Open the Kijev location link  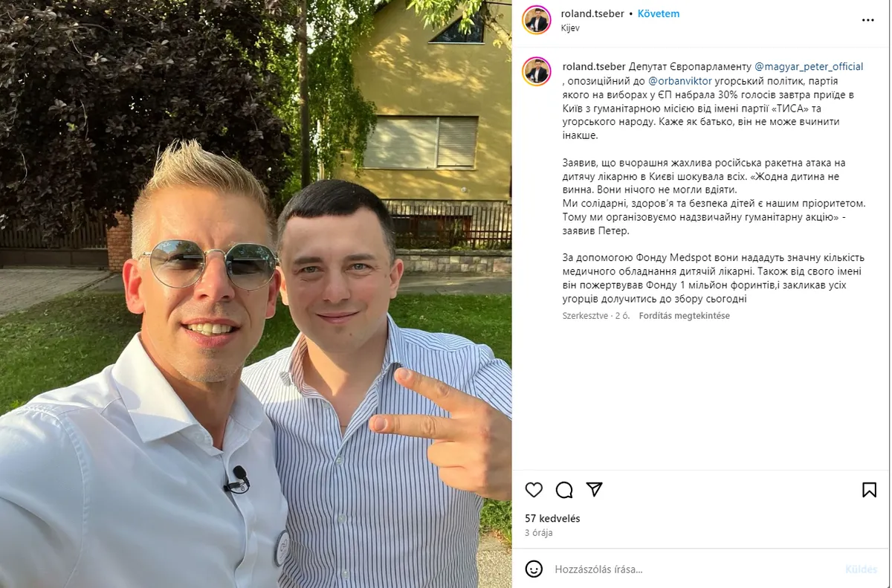click(x=570, y=28)
